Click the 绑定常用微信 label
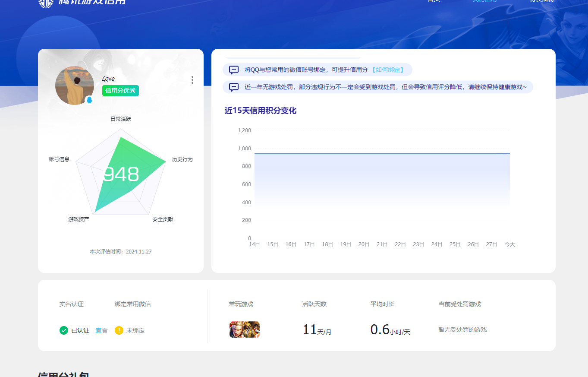Viewport: 588px width, 377px height. [133, 304]
